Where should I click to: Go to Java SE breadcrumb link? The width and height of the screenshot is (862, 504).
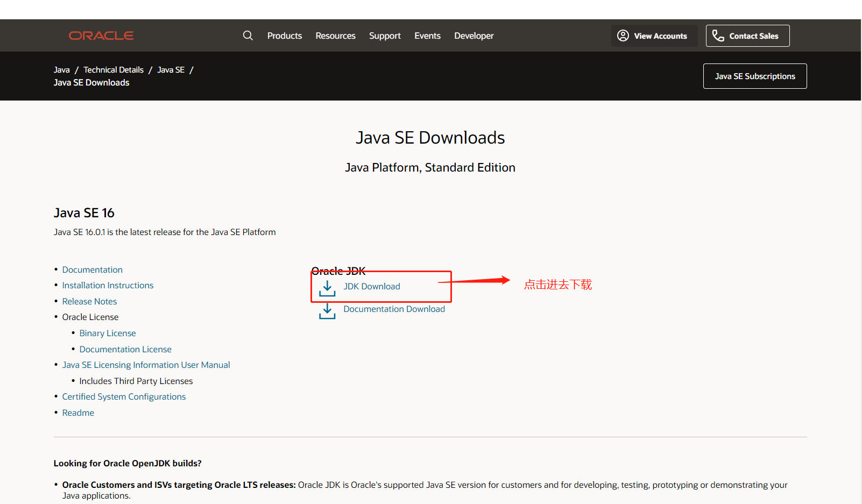pos(171,70)
